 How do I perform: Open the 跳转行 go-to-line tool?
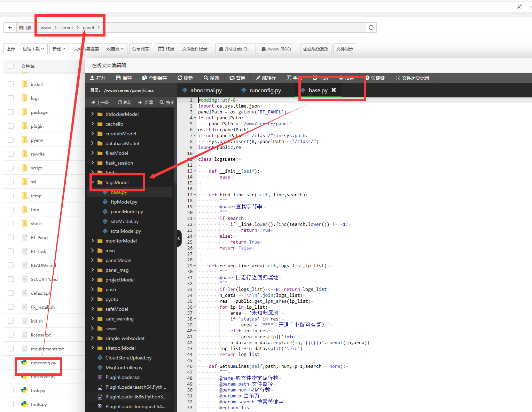click(266, 78)
